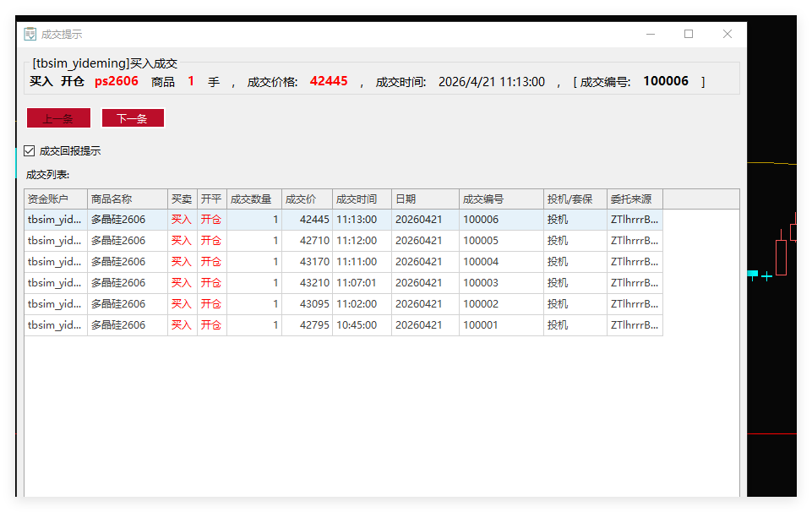Select the trade row numbered 100006

pos(480,220)
